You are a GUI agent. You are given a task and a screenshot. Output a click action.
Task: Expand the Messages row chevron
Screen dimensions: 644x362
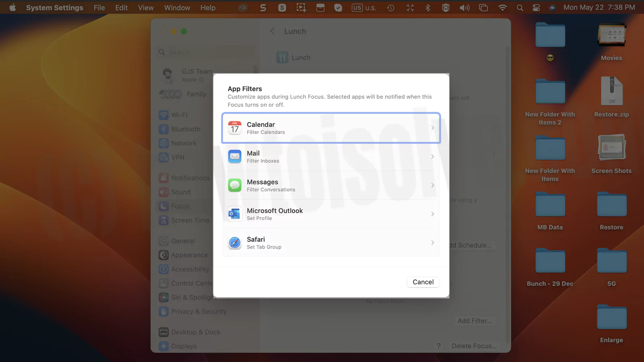coord(432,185)
